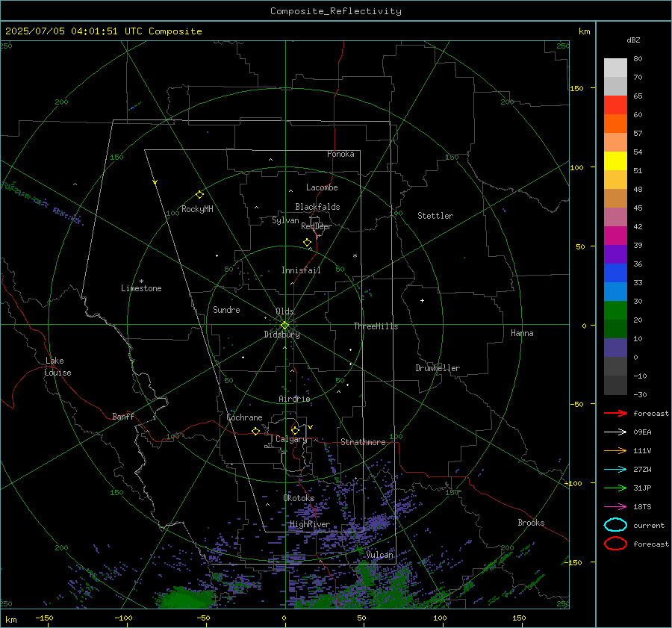Click the Lake Louise label
Image resolution: width=672 pixels, height=628 pixels.
[x=57, y=367]
